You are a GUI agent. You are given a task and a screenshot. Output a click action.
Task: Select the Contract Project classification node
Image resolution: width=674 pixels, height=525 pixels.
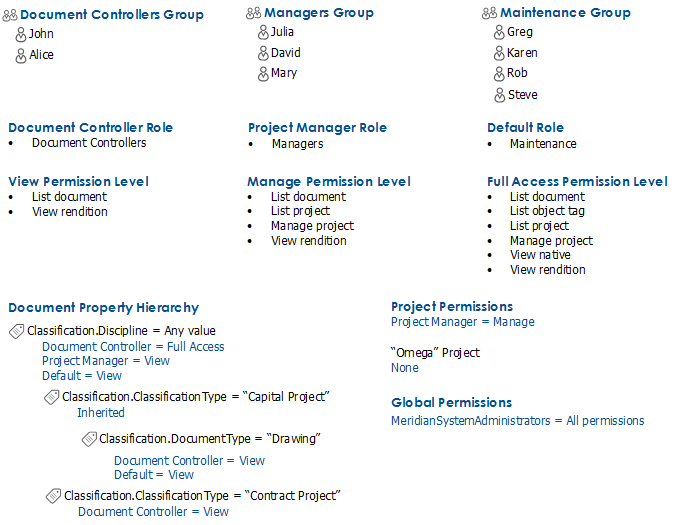coord(202,496)
